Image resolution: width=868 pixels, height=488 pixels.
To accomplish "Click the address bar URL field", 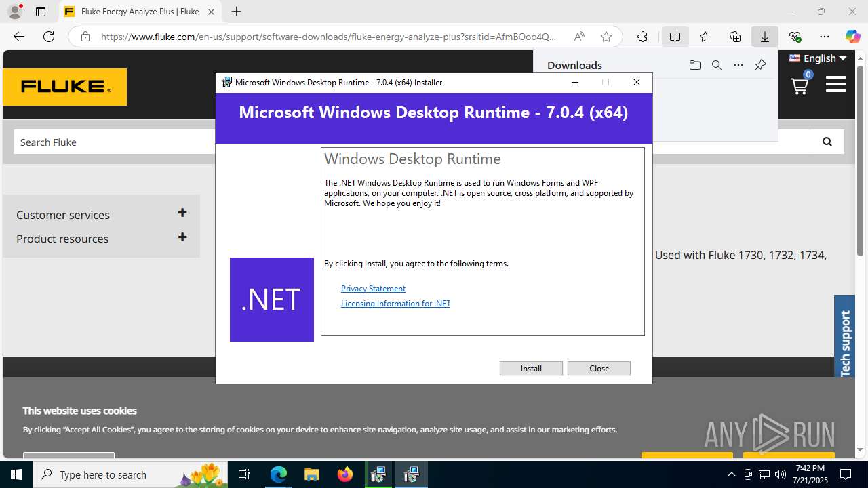I will [x=328, y=37].
